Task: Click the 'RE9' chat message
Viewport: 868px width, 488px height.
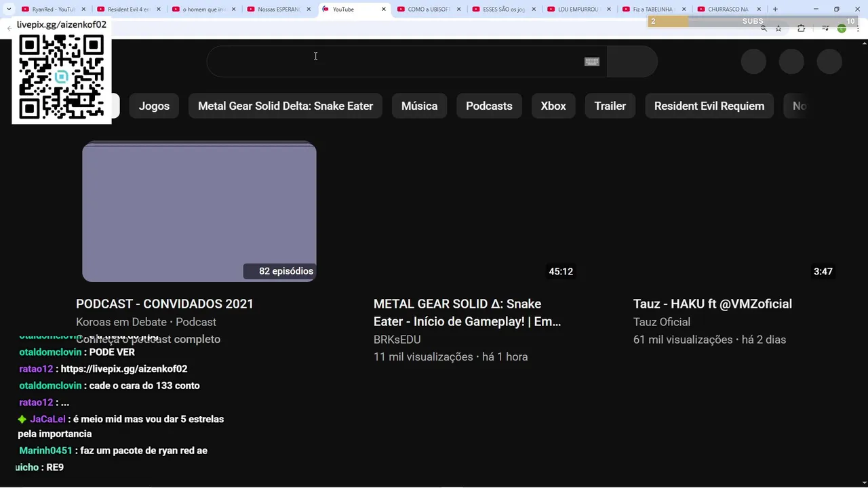Action: point(55,468)
